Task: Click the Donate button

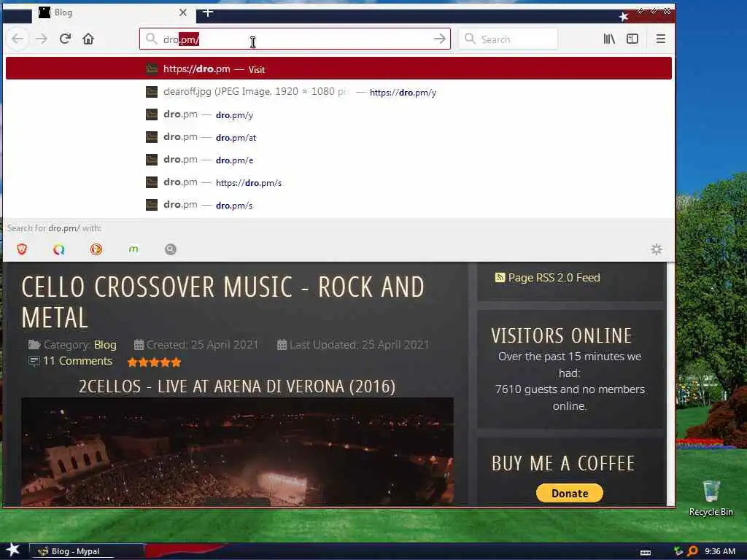Action: click(570, 494)
